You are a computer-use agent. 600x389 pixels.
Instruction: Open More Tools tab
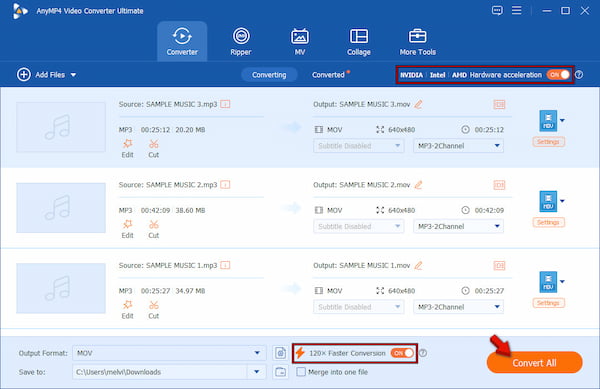point(417,41)
